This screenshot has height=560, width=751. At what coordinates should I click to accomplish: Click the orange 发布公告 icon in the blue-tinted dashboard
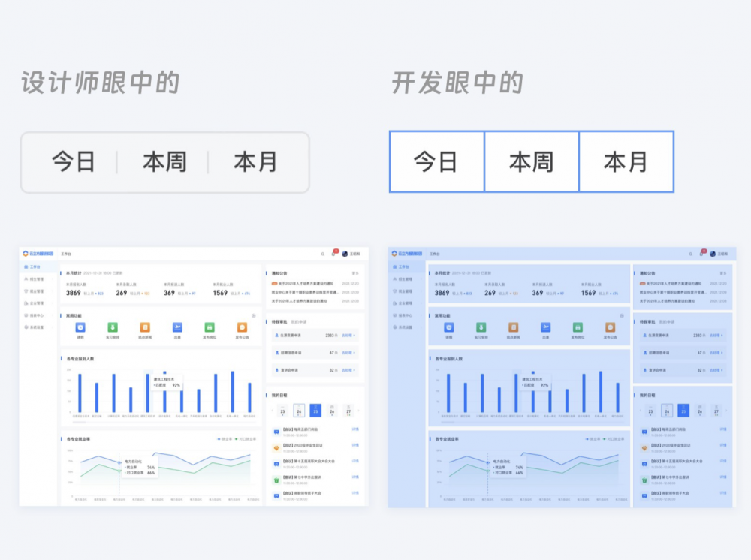point(610,327)
